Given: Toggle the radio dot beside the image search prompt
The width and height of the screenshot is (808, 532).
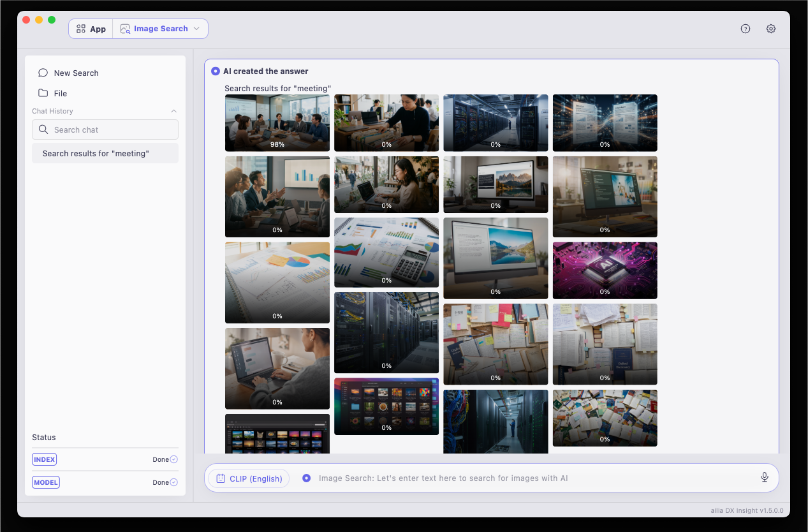Looking at the screenshot, I should (x=307, y=478).
